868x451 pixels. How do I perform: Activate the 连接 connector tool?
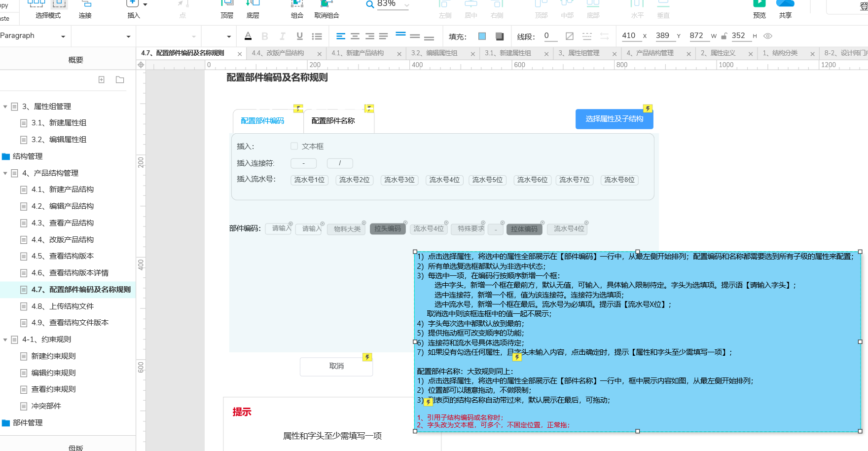tap(85, 9)
